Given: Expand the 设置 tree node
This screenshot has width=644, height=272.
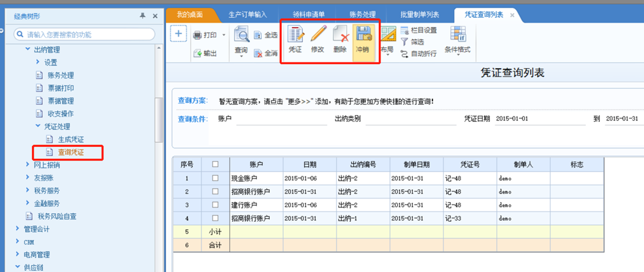Looking at the screenshot, I should tap(38, 62).
